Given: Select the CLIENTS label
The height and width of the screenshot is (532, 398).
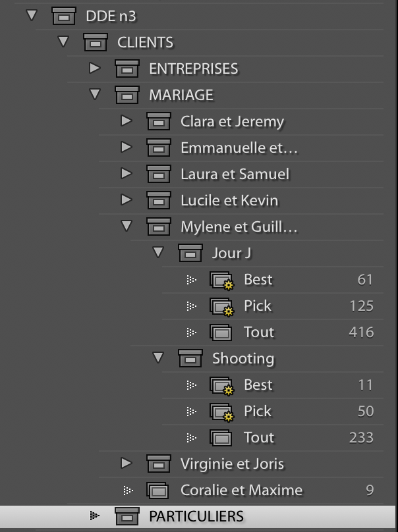Looking at the screenshot, I should [x=146, y=42].
